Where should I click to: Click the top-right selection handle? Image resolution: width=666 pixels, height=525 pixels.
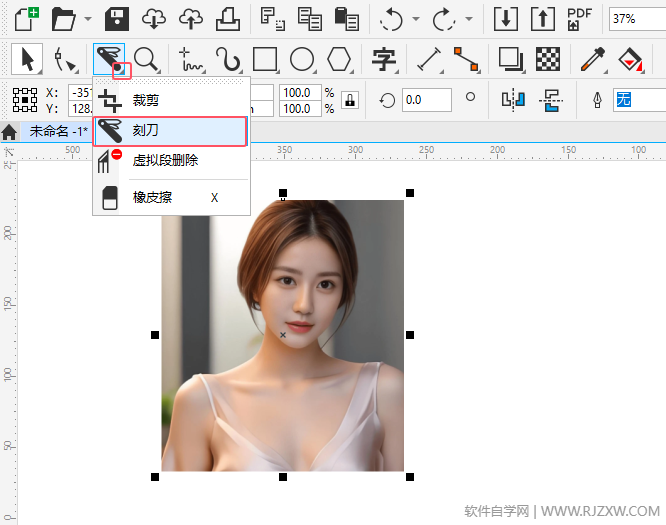pos(410,193)
